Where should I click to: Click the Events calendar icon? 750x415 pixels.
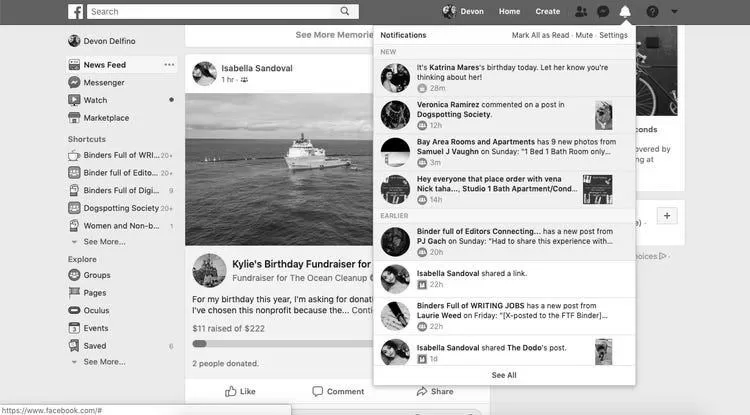click(74, 328)
